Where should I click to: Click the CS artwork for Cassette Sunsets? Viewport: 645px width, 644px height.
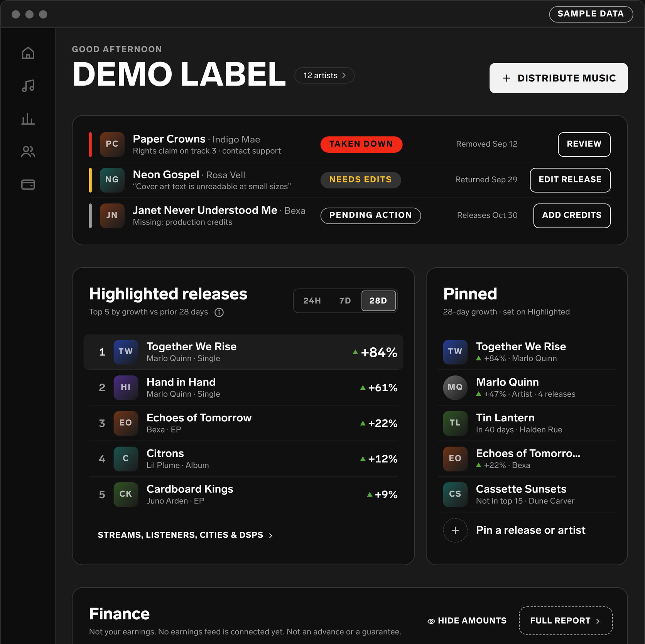point(455,494)
